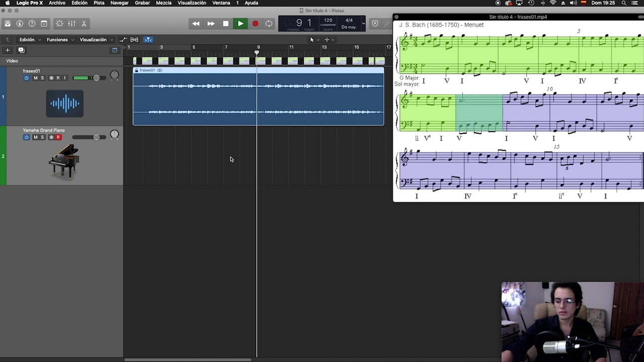Click frases01 waveform track icon
The image size is (644, 362).
coord(65,104)
